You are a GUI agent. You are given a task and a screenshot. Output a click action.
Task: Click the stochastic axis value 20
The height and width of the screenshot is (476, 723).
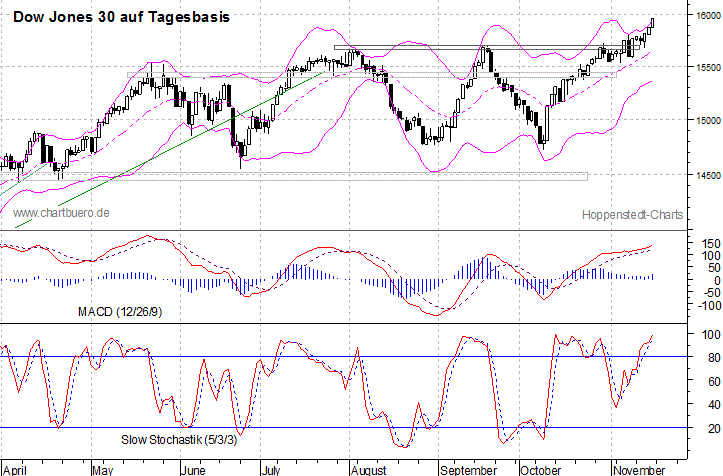pyautogui.click(x=714, y=429)
